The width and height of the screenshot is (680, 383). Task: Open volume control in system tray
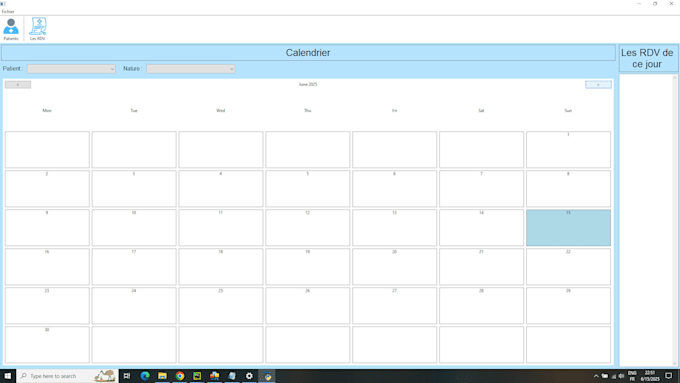tap(621, 376)
